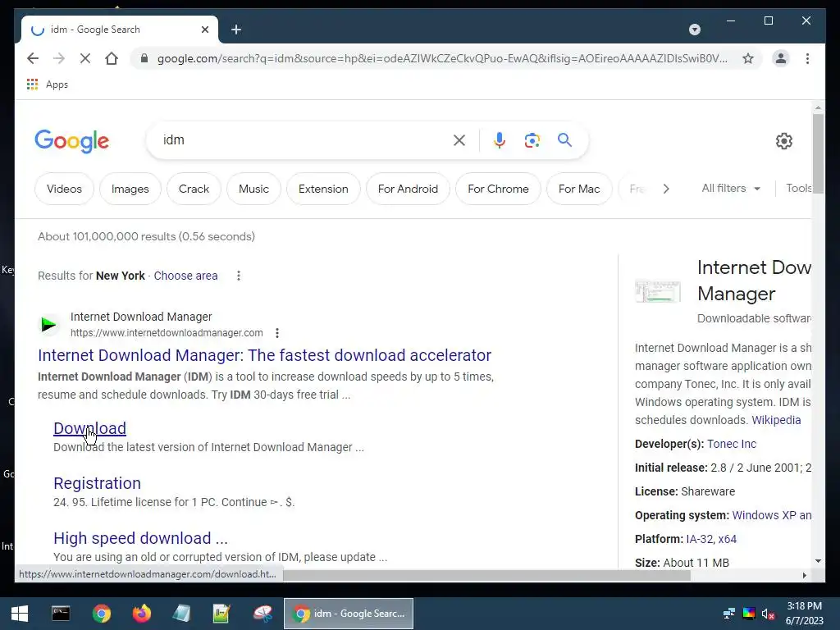Select the Extension filter chip
The height and width of the screenshot is (630, 840).
click(x=323, y=189)
